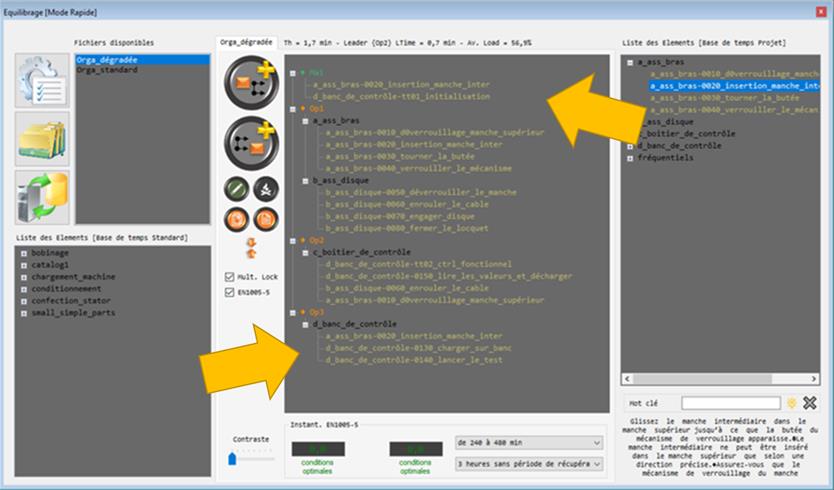Select Orga_dégradée in available files list
The height and width of the screenshot is (490, 834).
click(143, 60)
